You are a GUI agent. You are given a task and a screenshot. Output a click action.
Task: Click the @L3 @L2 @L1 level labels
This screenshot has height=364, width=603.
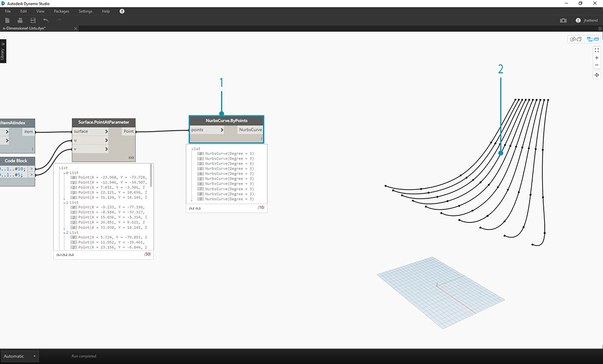[65, 255]
